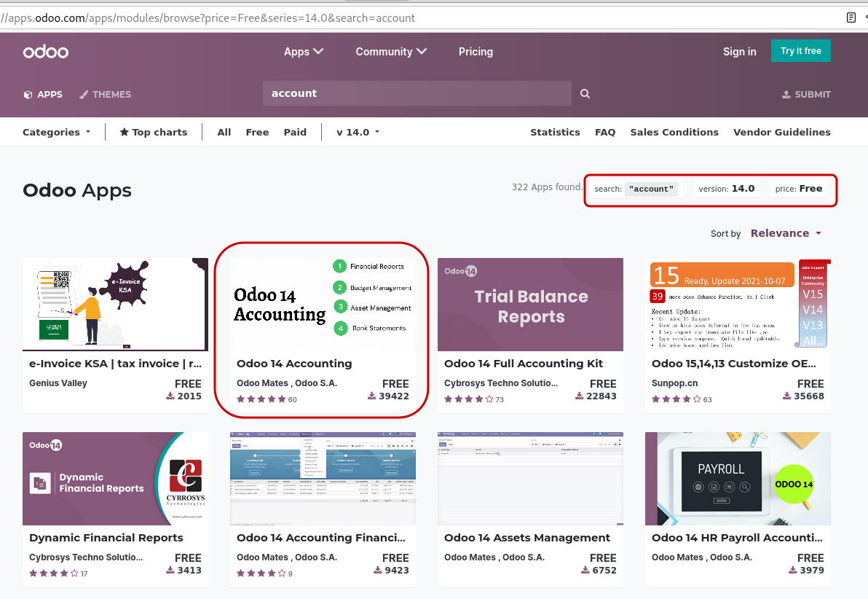Screen dimensions: 868x599
Task: Expand the v 14.0 version dropdown
Action: 357,132
